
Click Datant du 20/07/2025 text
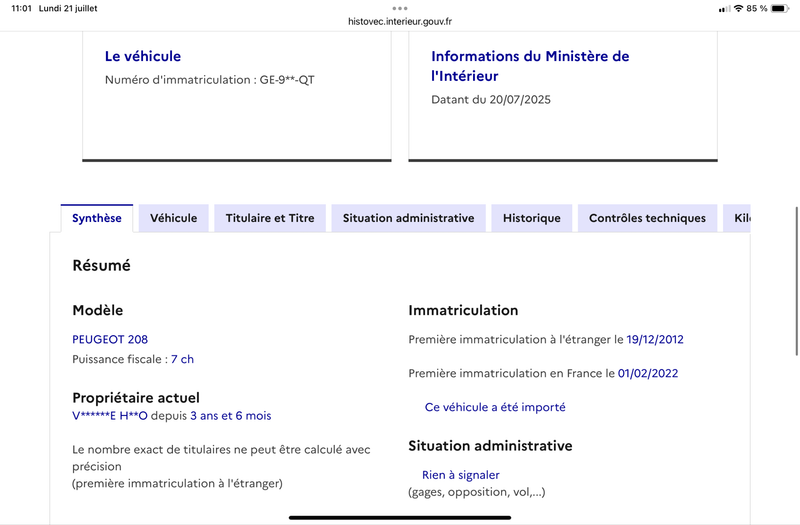[x=491, y=99]
